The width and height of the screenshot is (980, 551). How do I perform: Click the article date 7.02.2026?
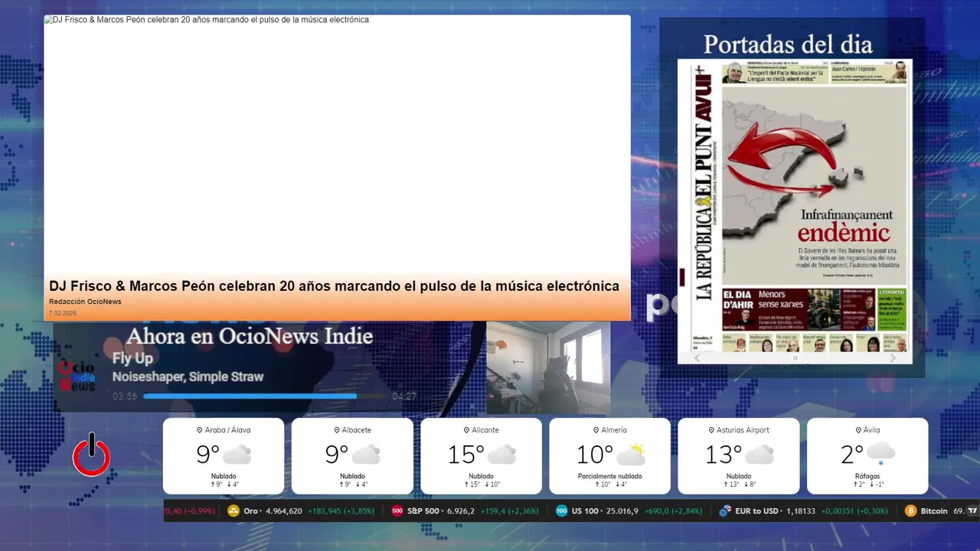click(63, 313)
